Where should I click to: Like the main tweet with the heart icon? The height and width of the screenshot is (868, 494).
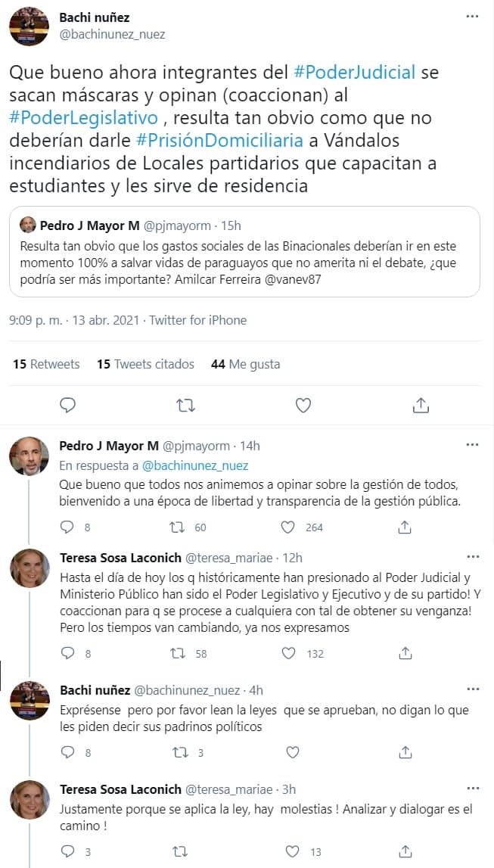[x=303, y=406]
